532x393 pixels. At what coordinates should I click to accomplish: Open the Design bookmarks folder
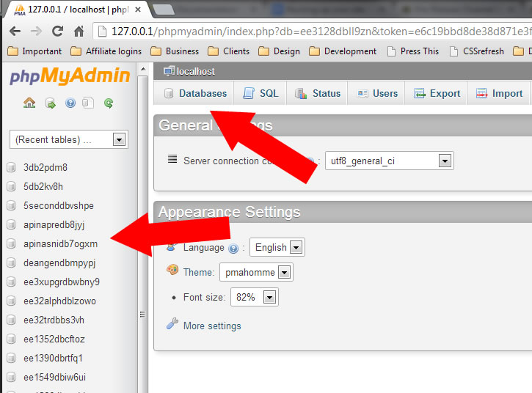click(x=280, y=51)
